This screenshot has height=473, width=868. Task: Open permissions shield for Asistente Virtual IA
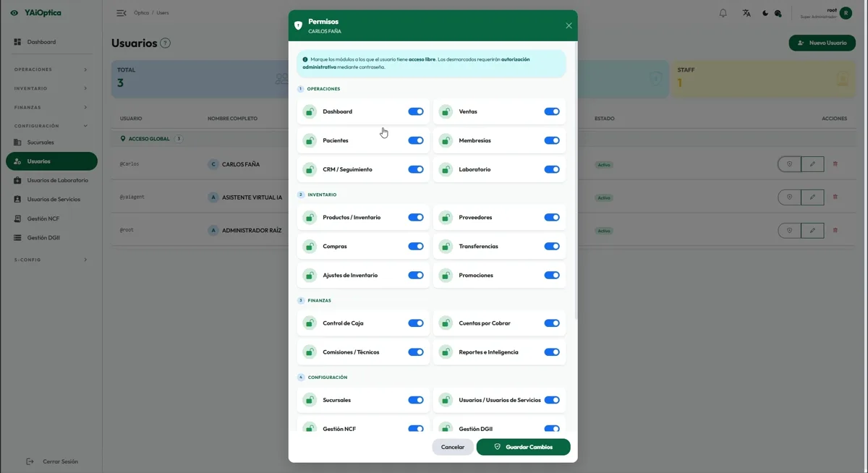click(790, 197)
